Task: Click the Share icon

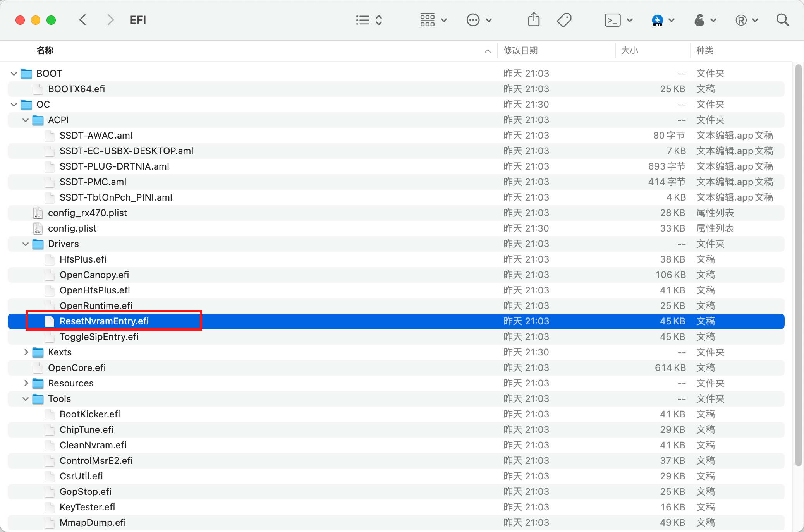Action: pyautogui.click(x=534, y=19)
